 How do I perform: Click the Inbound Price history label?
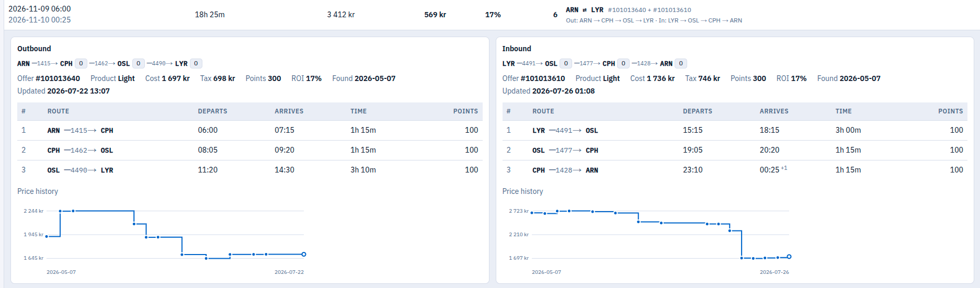[x=522, y=191]
